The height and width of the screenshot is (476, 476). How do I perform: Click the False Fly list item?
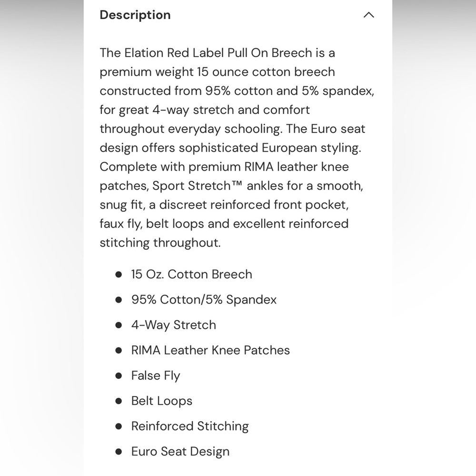point(156,376)
